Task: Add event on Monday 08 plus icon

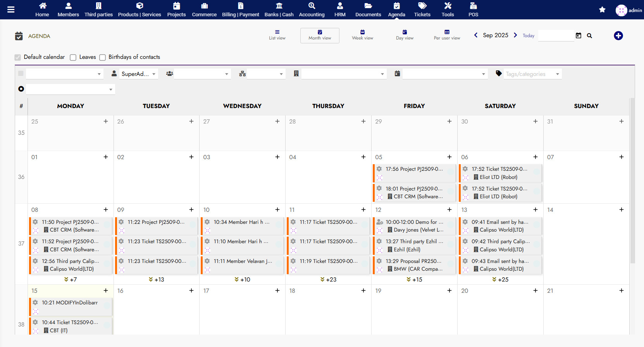Action: coord(105,210)
